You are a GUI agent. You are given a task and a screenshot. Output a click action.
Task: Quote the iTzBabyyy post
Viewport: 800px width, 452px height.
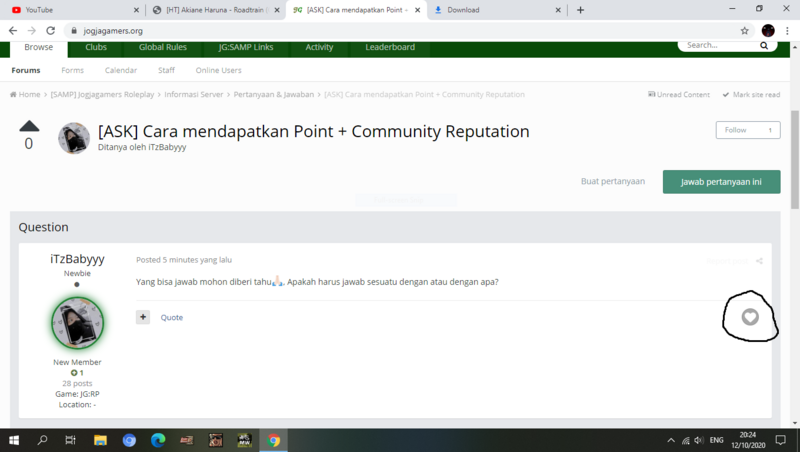(x=171, y=317)
